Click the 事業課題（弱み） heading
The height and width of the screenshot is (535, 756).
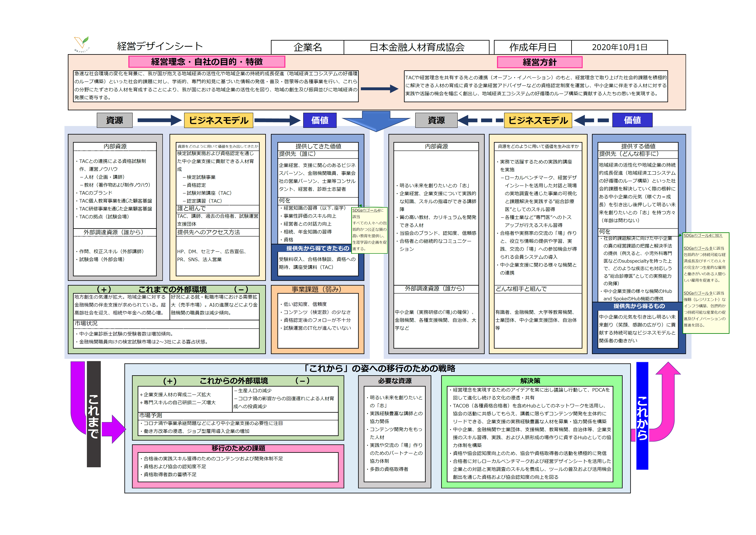(x=317, y=289)
